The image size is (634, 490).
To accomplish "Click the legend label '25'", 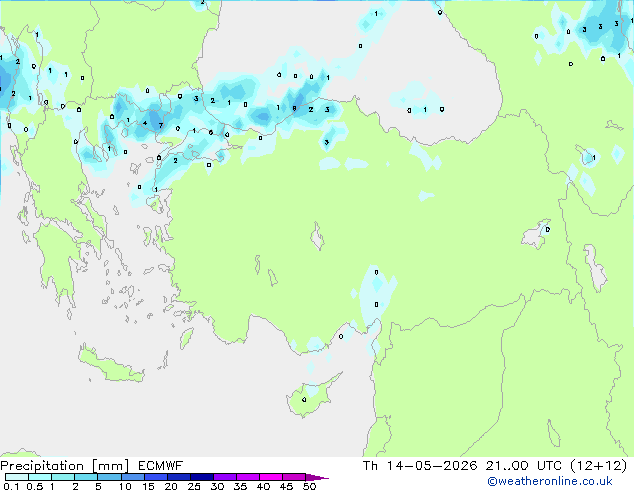I will [194, 486].
